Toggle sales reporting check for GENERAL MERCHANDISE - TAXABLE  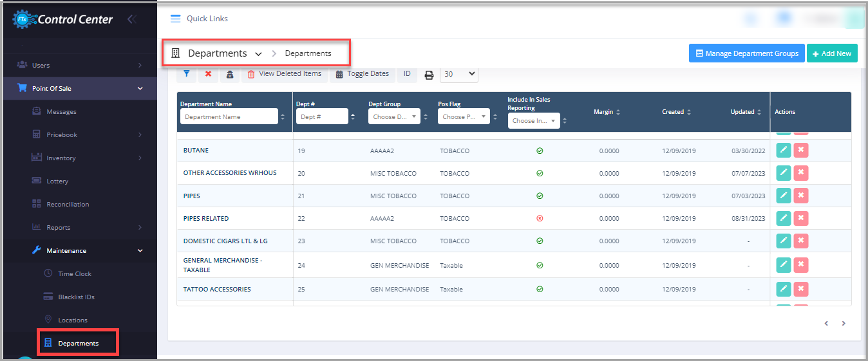point(540,265)
